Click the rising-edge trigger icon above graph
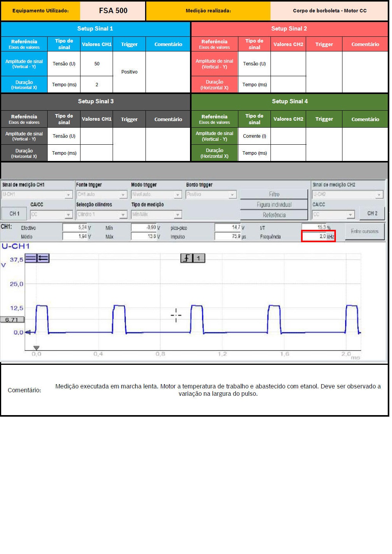This screenshot has height=554, width=392. click(187, 258)
